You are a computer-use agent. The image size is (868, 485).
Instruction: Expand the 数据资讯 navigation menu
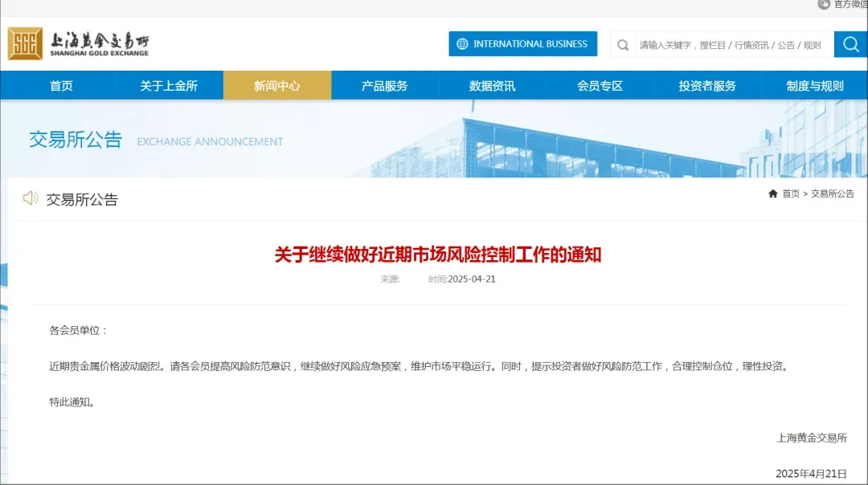coord(492,86)
